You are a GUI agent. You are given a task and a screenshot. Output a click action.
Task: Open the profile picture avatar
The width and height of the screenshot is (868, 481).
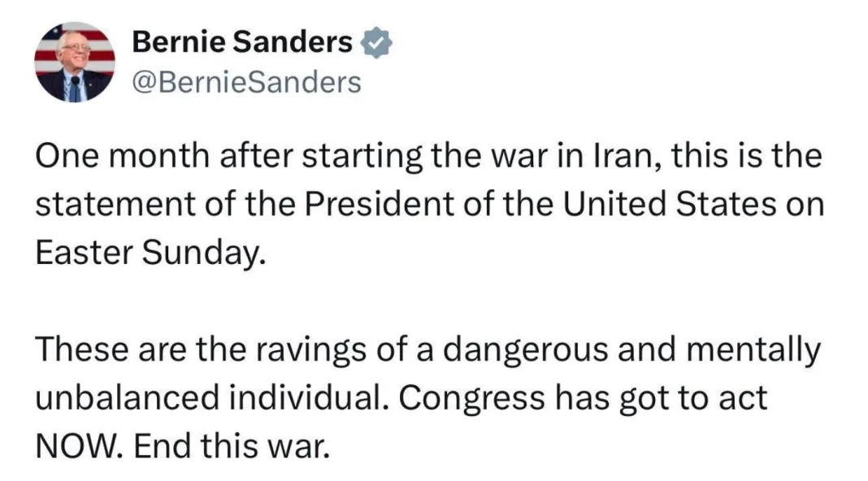point(74,62)
